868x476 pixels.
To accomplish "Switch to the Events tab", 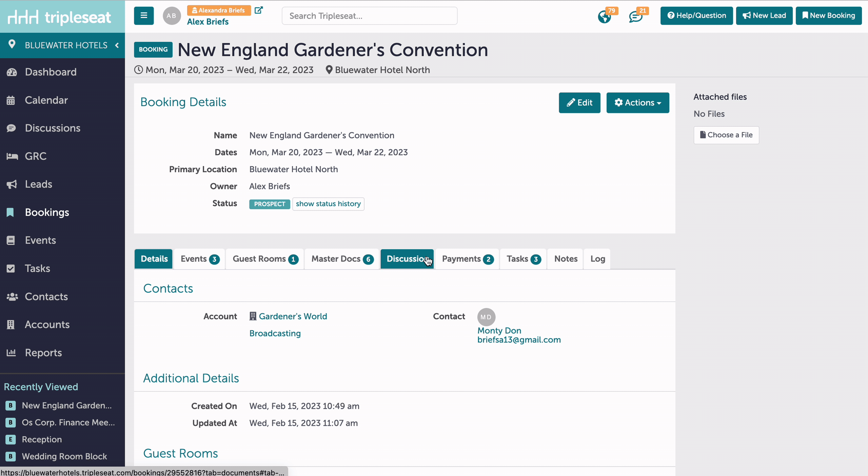I will [199, 259].
